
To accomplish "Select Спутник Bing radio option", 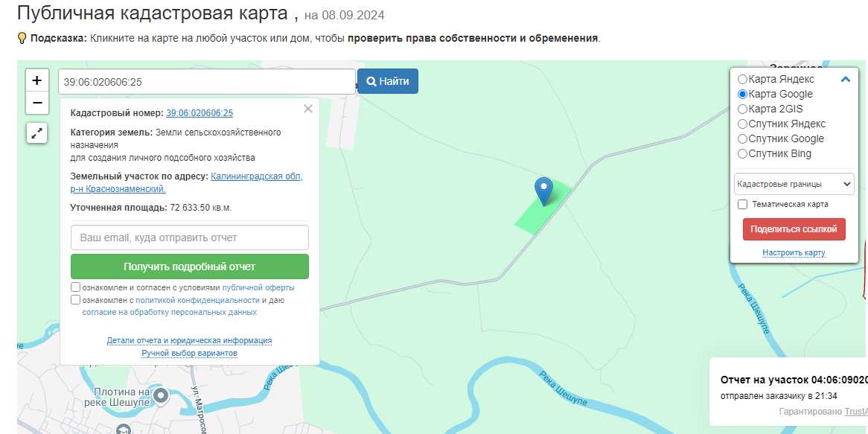I will coord(743,154).
